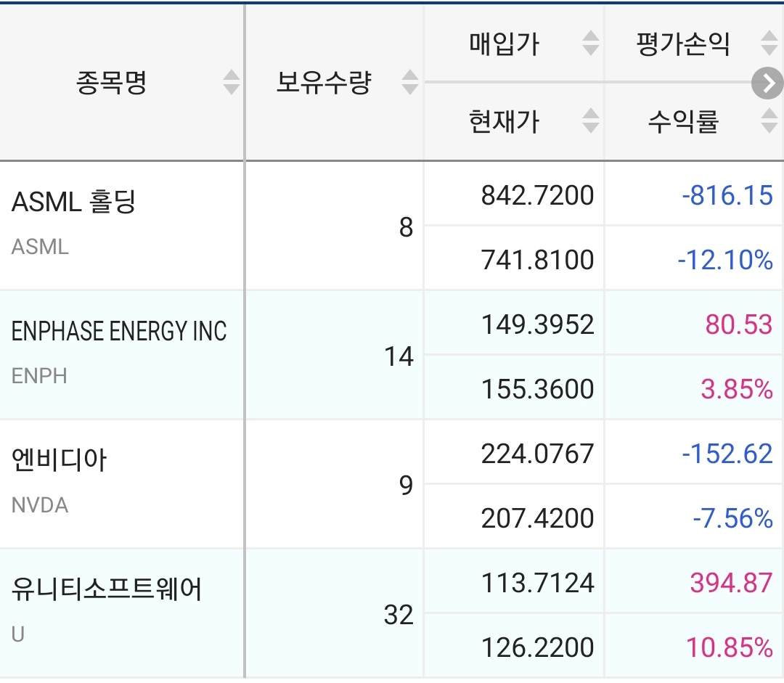The height and width of the screenshot is (683, 784).
Task: Sort by 종목명 column arrows
Action: 231,82
